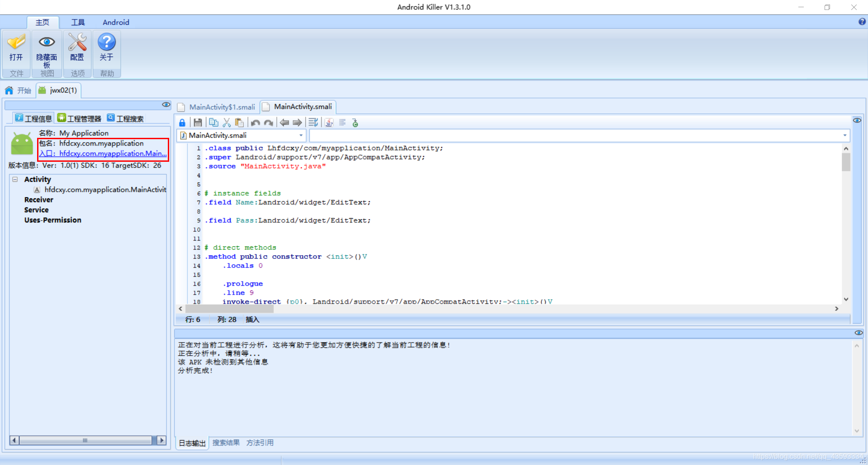Viewport: 868px width, 465px height.
Task: Redo with the right curved arrow
Action: click(269, 122)
